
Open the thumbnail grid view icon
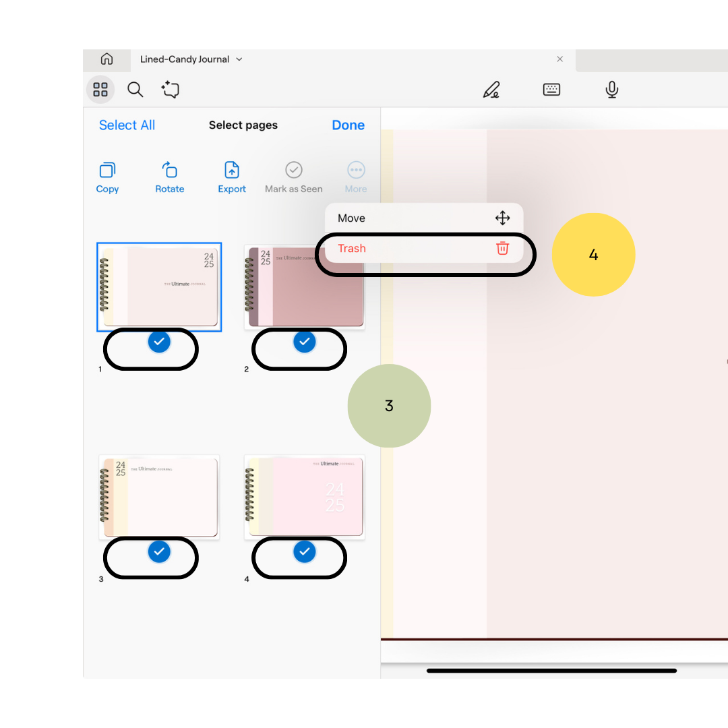pyautogui.click(x=100, y=90)
